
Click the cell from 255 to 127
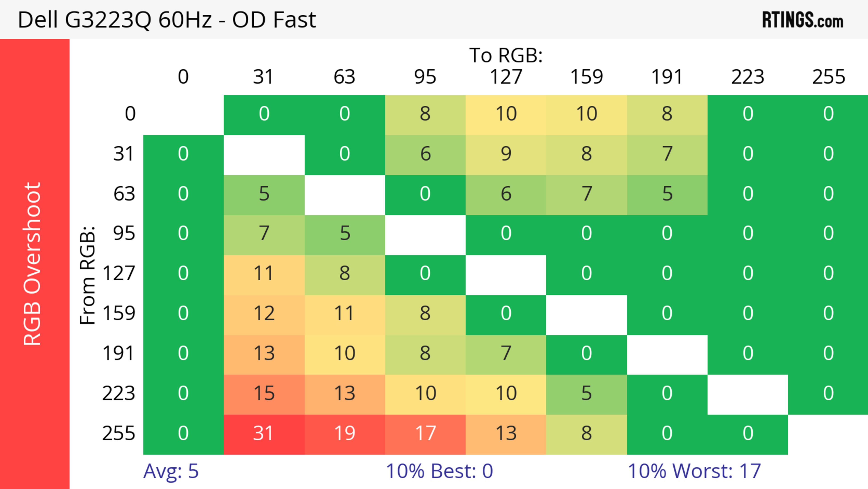(x=506, y=434)
